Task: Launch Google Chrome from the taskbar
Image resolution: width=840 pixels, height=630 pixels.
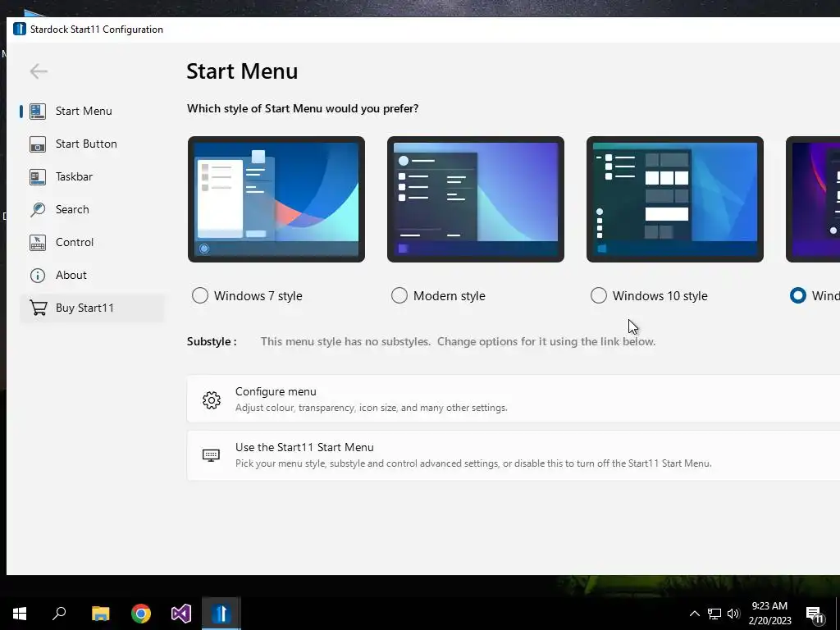Action: 141,614
